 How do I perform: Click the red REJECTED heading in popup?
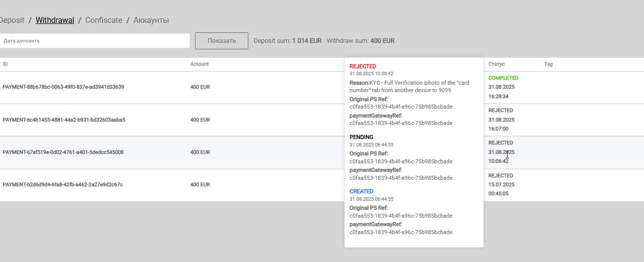[x=363, y=66]
